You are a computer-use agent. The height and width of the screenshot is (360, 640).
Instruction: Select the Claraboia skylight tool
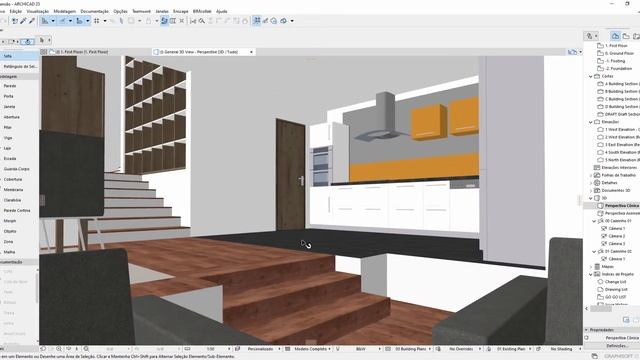tap(19, 200)
